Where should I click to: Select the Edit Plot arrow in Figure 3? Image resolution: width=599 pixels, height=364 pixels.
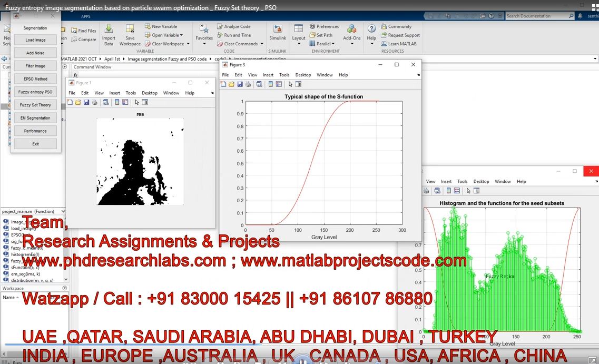(290, 84)
